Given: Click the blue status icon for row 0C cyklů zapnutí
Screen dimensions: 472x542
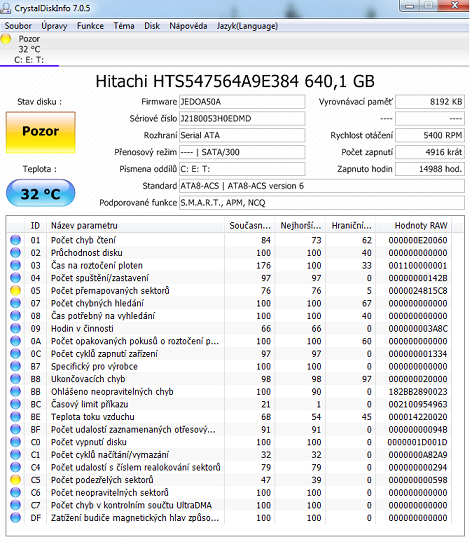Looking at the screenshot, I should point(15,354).
